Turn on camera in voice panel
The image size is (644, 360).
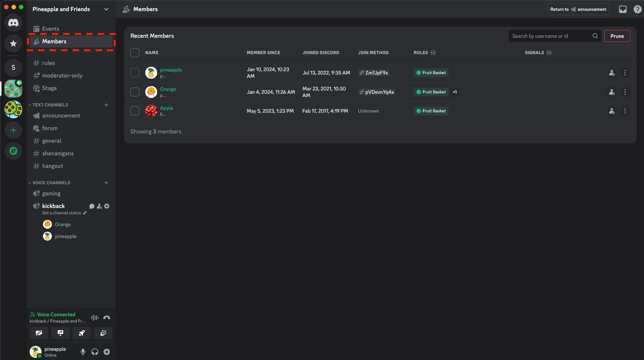[39, 333]
